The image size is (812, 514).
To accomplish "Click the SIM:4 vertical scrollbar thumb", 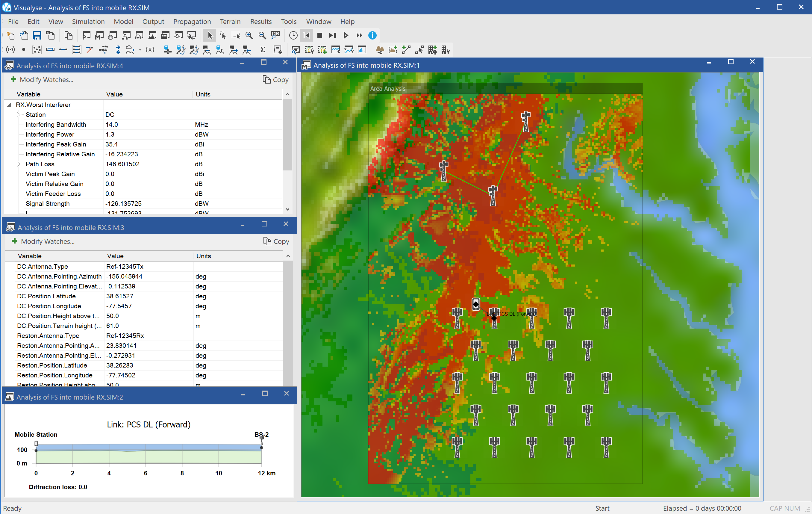I will pos(288,134).
